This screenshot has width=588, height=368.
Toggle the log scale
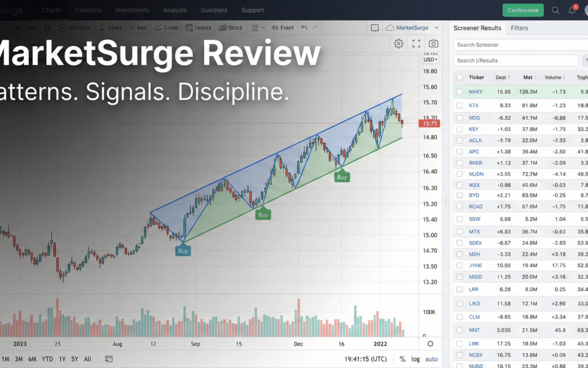415,359
